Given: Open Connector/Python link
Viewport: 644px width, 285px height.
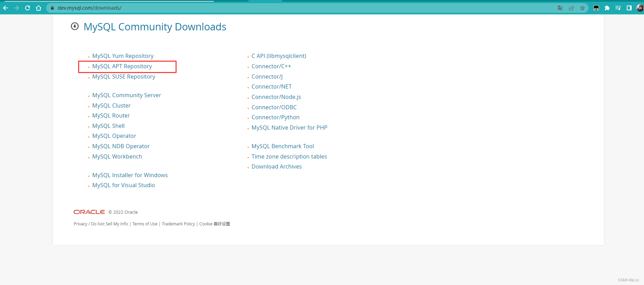Looking at the screenshot, I should tap(275, 117).
